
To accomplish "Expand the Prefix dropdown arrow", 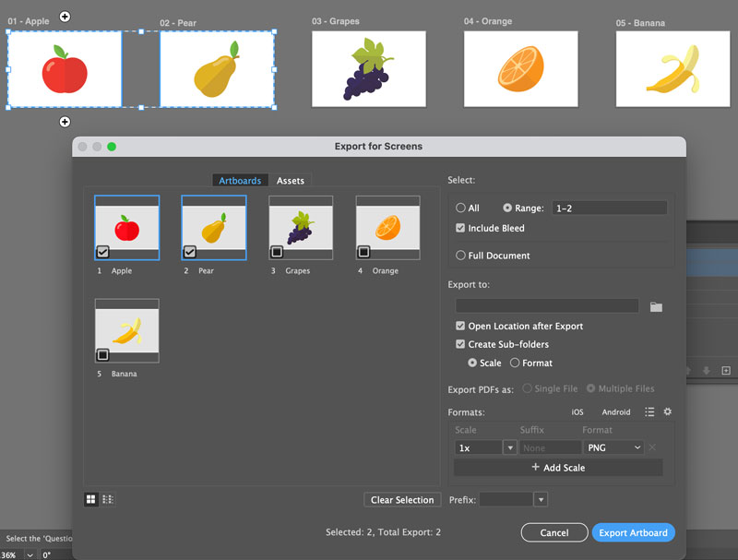I will pos(541,500).
